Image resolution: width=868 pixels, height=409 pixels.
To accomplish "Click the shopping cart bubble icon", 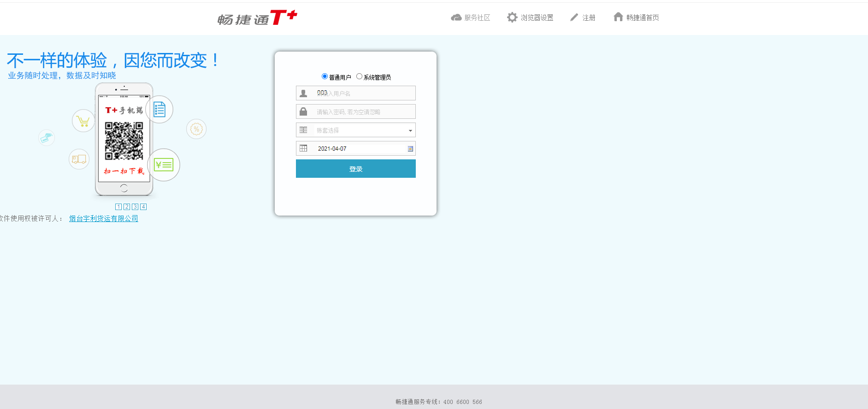I will coord(83,121).
